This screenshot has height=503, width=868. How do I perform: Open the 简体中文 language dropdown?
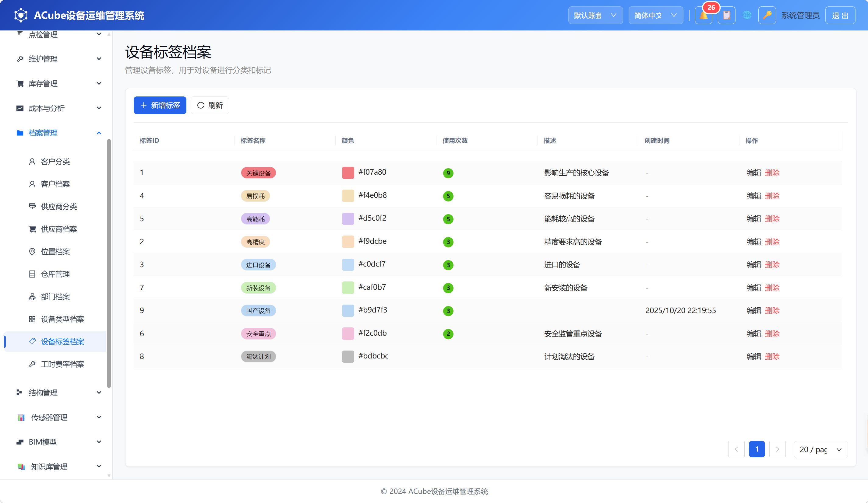pyautogui.click(x=655, y=16)
